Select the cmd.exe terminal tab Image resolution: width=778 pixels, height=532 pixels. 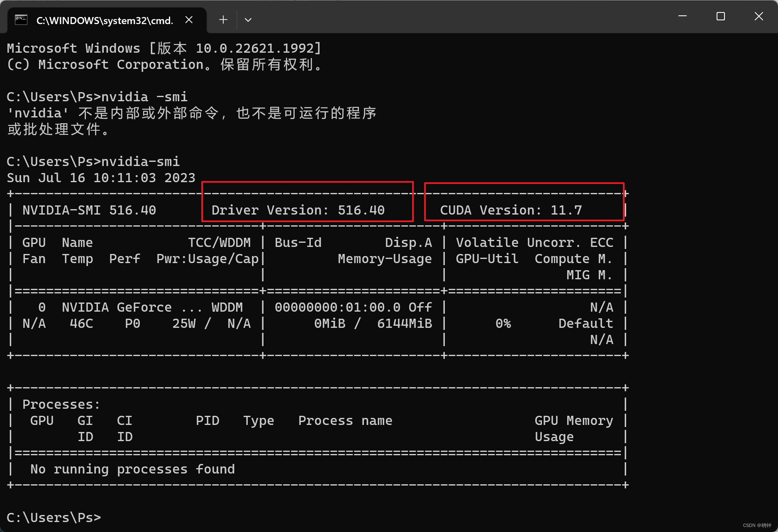point(107,20)
